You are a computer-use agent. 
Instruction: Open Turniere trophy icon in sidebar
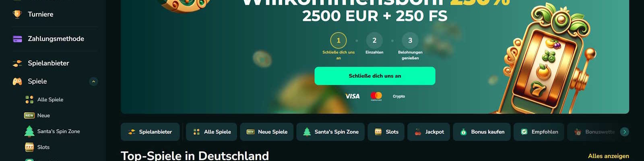point(17,14)
